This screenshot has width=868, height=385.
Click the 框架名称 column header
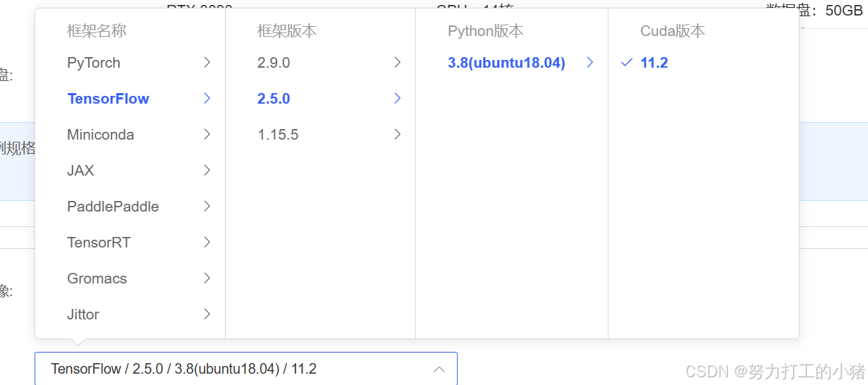[x=97, y=31]
